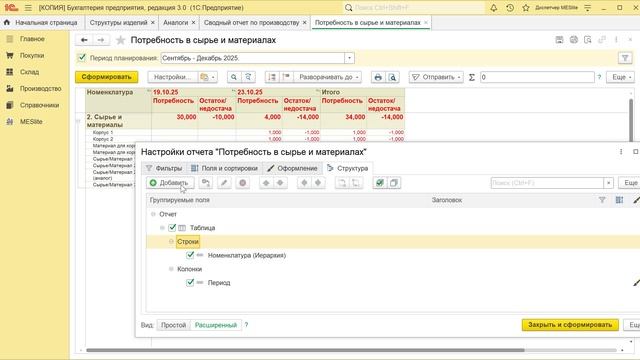Image resolution: width=640 pixels, height=360 pixels.
Task: Collapse Строки tree node
Action: click(171, 242)
